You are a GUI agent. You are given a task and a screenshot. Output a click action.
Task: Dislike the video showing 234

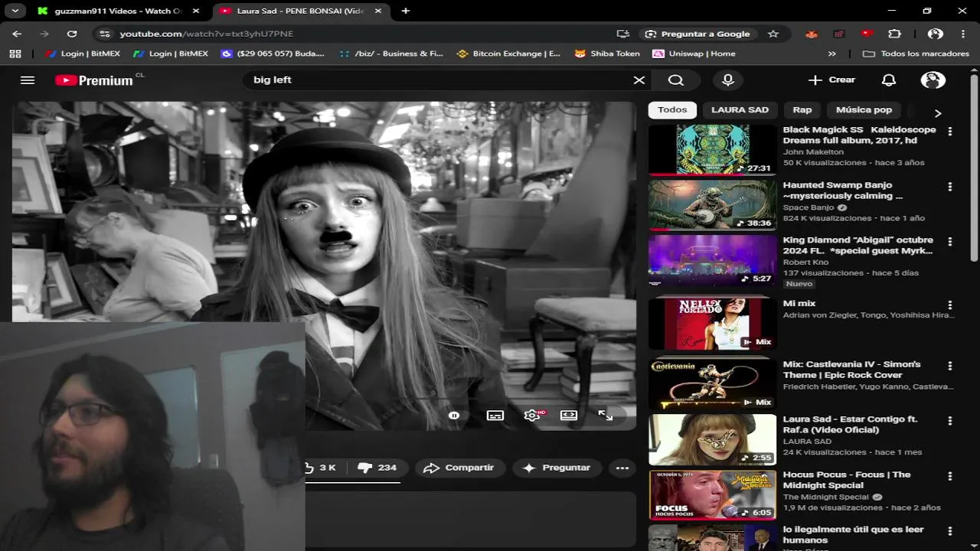377,468
